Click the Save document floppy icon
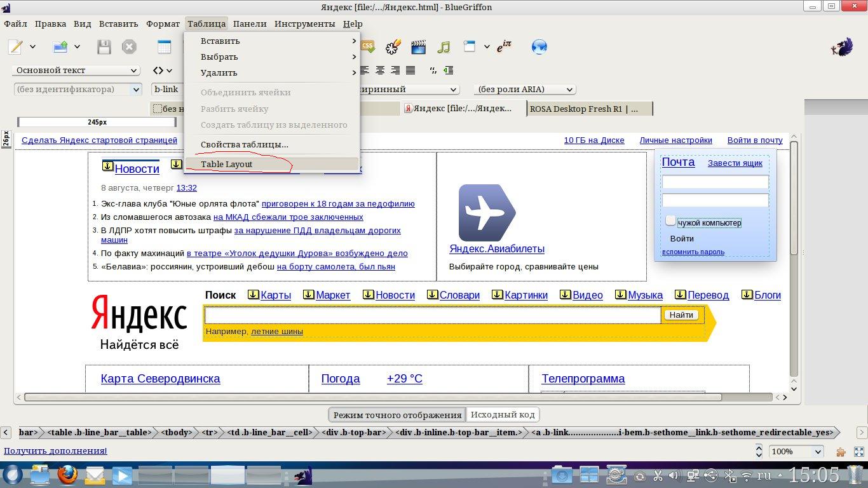868x488 pixels. pyautogui.click(x=104, y=47)
